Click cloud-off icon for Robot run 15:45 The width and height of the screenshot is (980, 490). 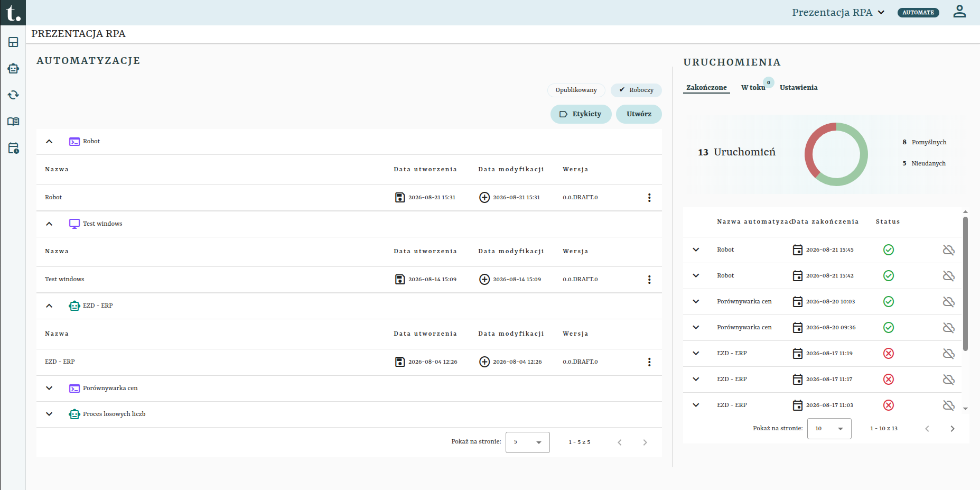pyautogui.click(x=949, y=250)
